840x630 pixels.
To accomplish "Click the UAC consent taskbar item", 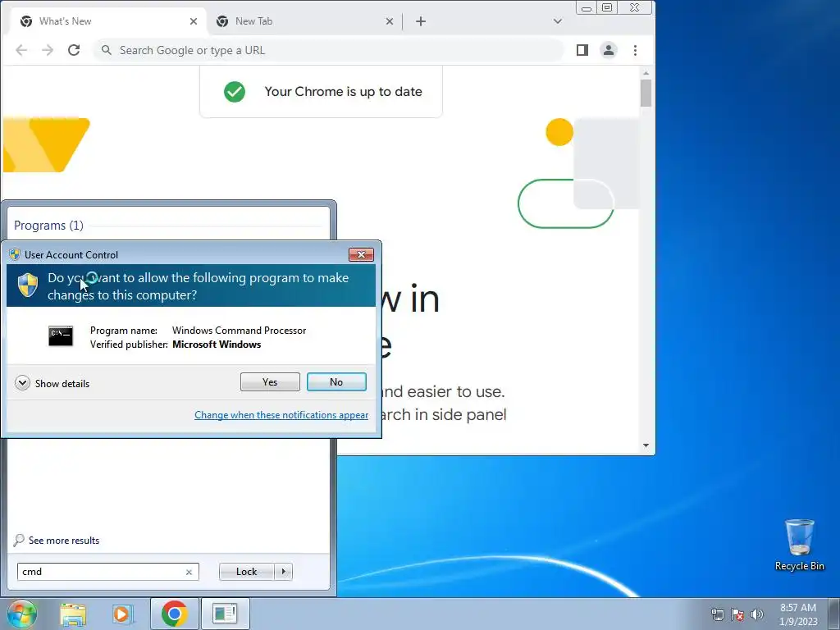I will (x=225, y=614).
